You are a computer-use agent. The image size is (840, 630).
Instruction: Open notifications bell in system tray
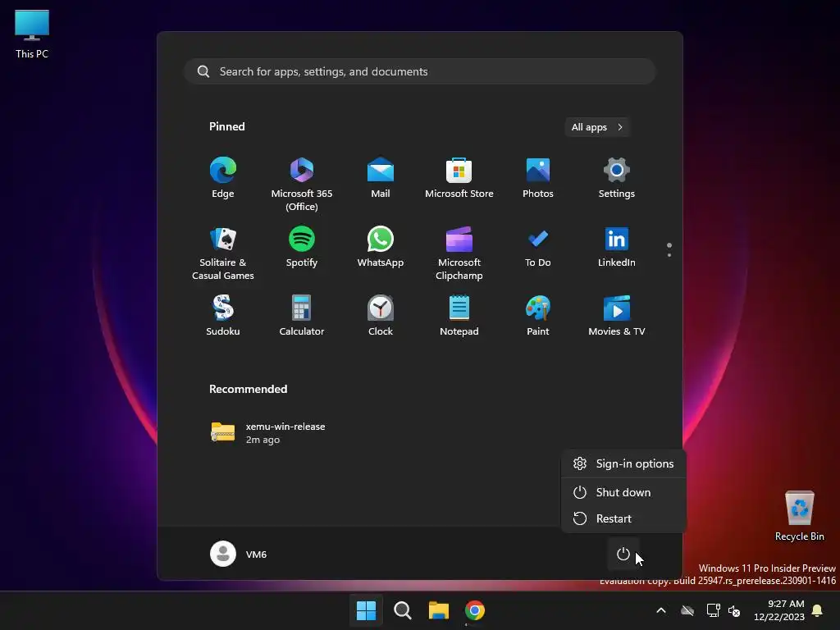817,610
